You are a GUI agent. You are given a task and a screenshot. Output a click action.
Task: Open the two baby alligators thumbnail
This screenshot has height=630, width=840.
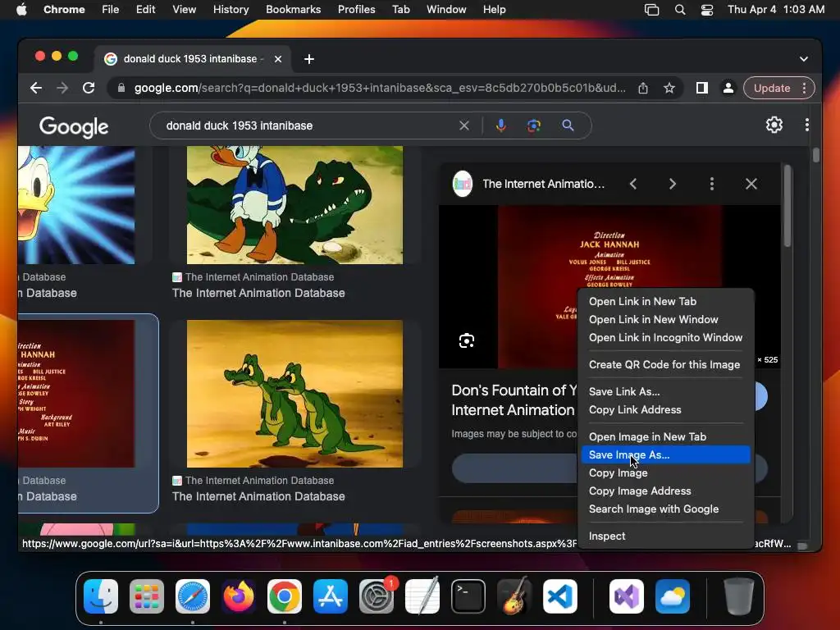(294, 394)
